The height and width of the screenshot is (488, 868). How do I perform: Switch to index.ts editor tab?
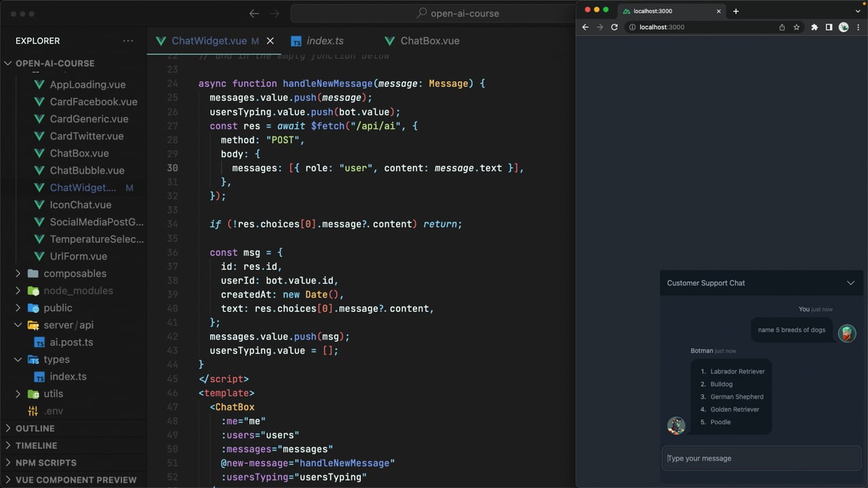click(x=325, y=41)
